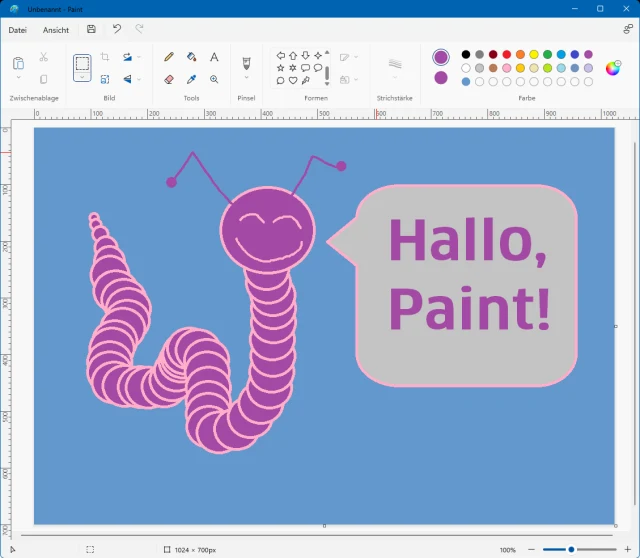The image size is (640, 558).
Task: Select primary color 1 circle
Action: 441,57
